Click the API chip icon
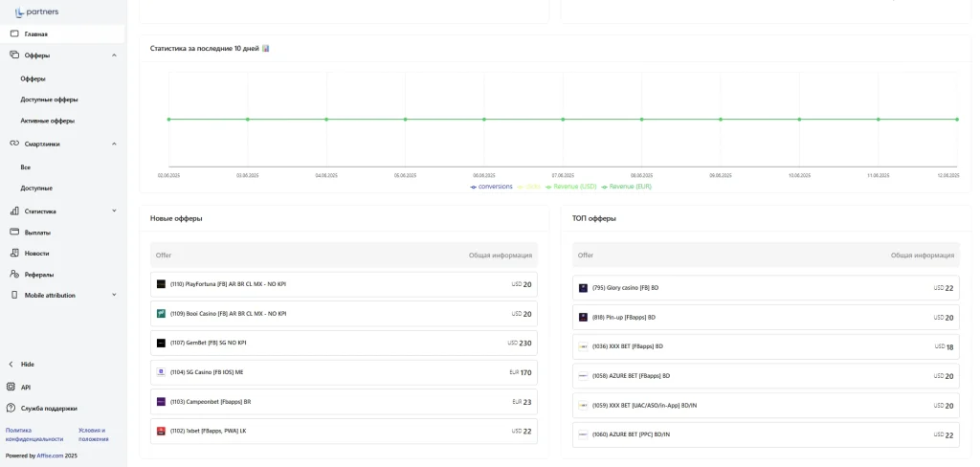This screenshot has width=980, height=467. (11, 387)
